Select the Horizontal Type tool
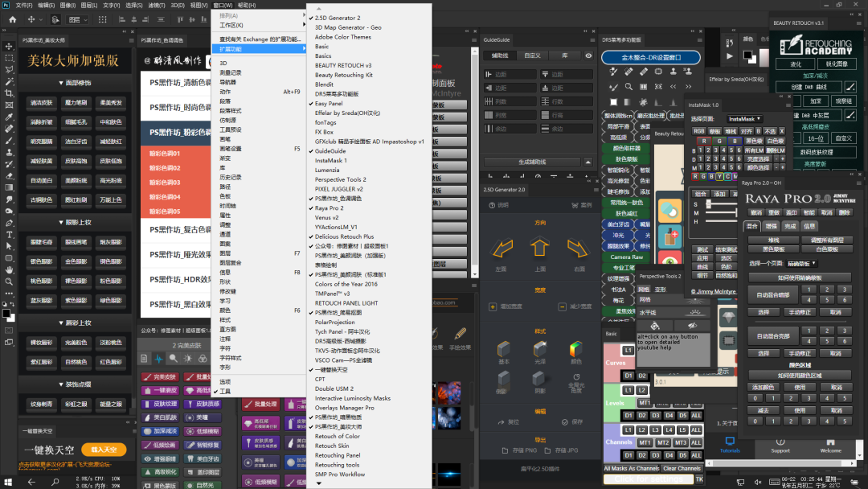Screen dimensions: 868x489 point(9,235)
